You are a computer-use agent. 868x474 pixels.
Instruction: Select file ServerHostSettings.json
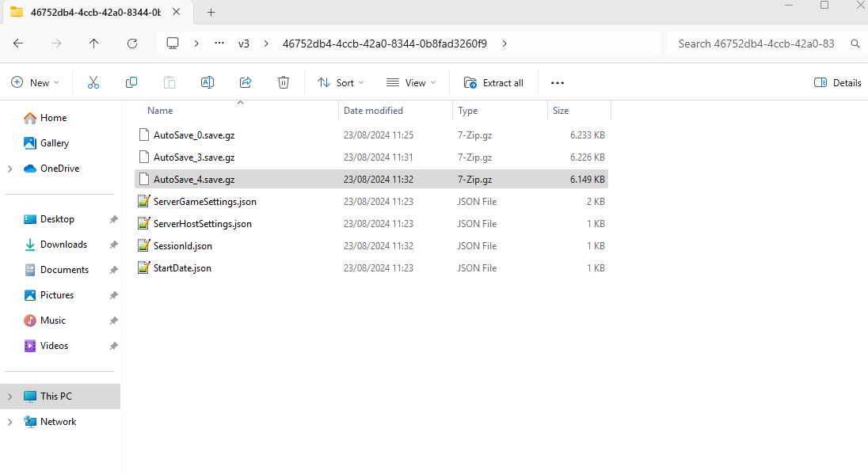tap(202, 223)
